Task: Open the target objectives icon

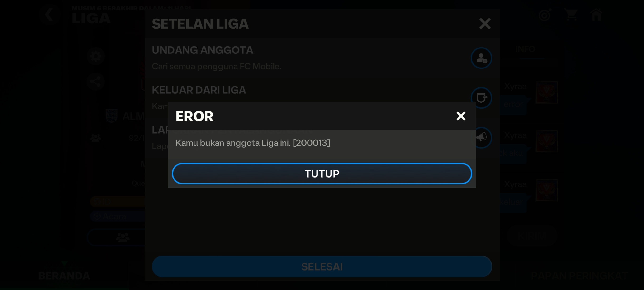Action: pos(545,15)
